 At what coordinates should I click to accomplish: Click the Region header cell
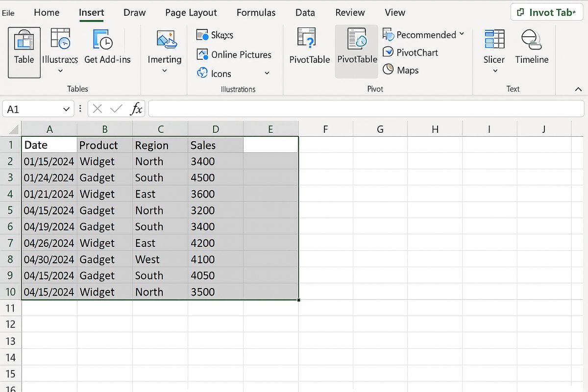(160, 145)
